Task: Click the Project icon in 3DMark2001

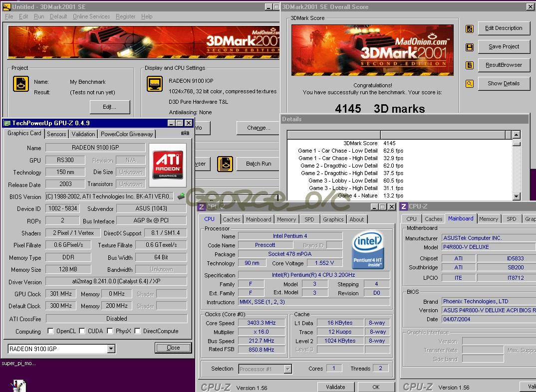Action: click(x=21, y=84)
